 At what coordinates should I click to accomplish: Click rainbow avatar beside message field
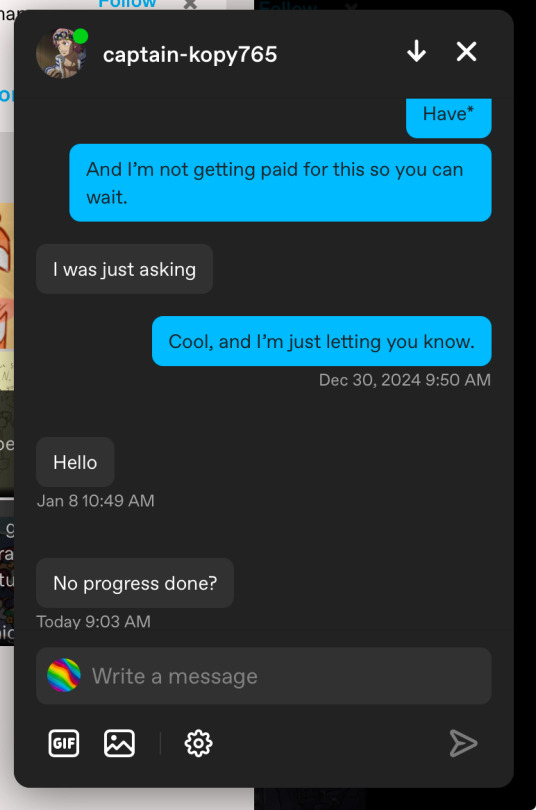(x=64, y=675)
